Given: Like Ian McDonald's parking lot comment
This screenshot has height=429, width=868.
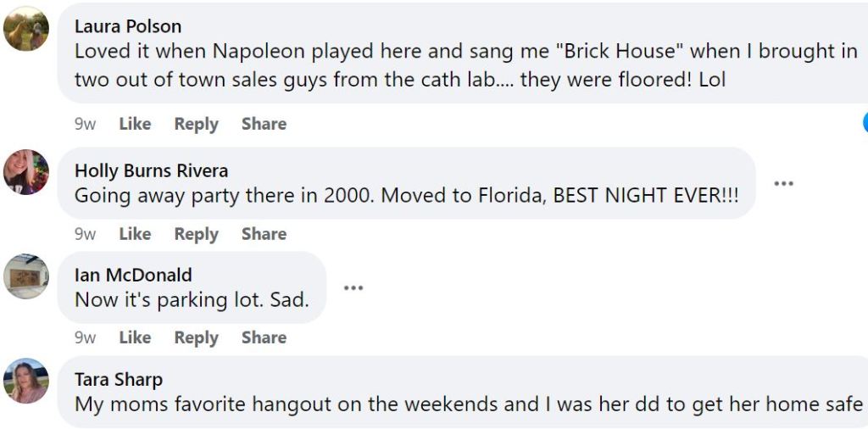Looking at the screenshot, I should tap(135, 337).
